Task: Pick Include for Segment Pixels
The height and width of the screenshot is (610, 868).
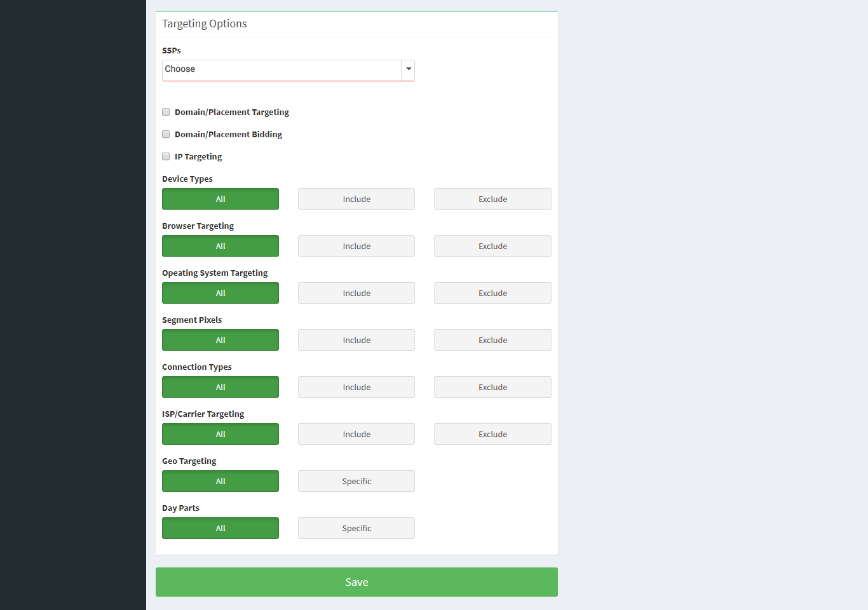Action: [356, 340]
